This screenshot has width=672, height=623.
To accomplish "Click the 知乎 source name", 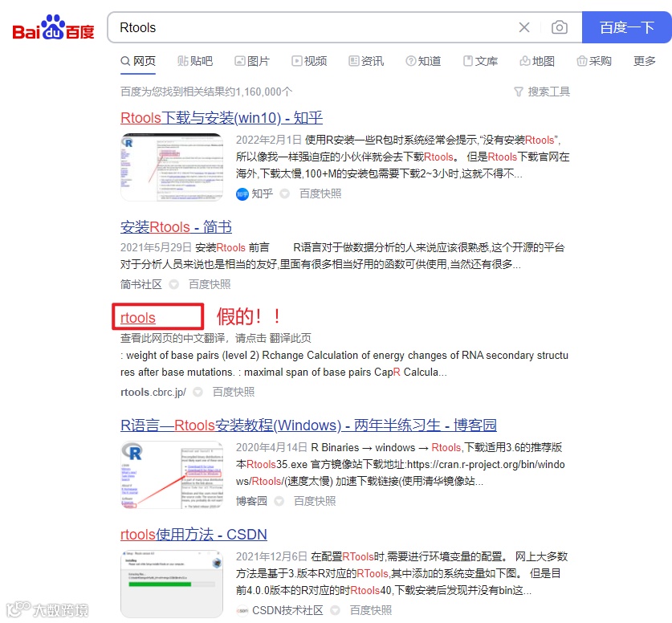I will coord(262,193).
